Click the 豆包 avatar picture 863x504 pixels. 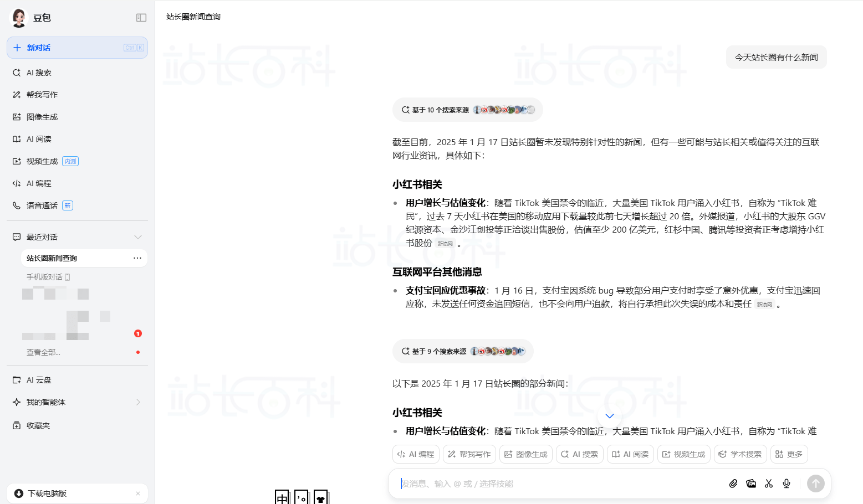pos(19,18)
